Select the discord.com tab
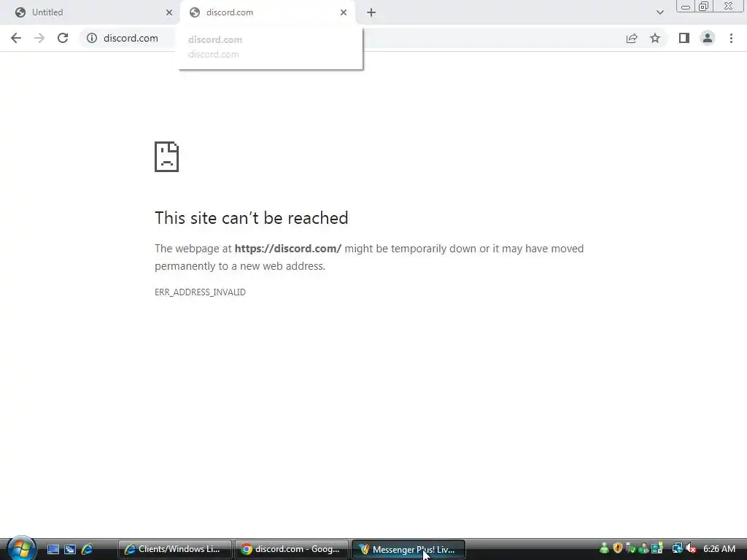The width and height of the screenshot is (747, 560). [267, 12]
